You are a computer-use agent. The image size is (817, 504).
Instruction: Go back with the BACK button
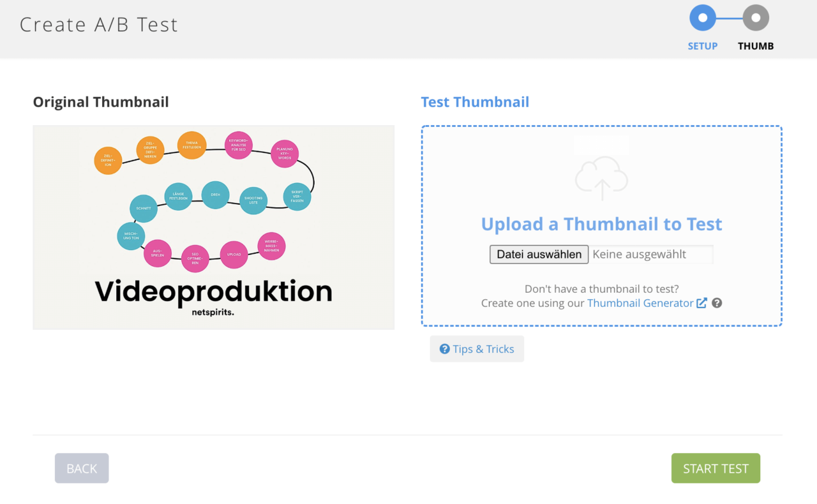[82, 468]
